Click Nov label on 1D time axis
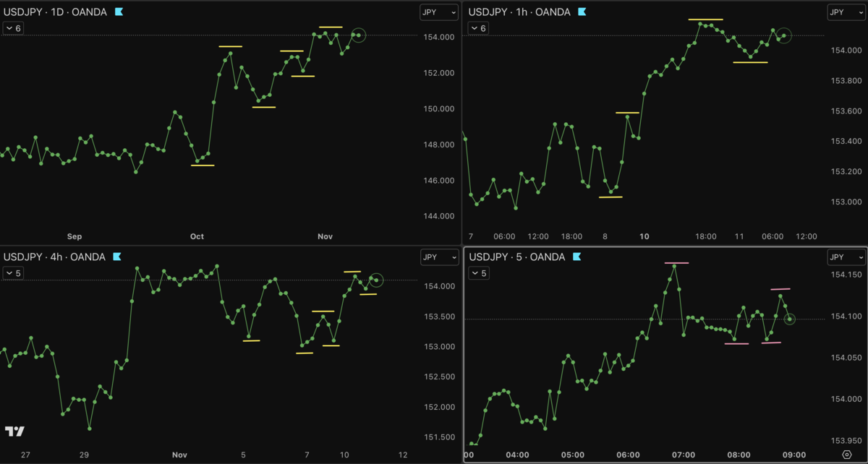Viewport: 868px width, 464px height. coord(325,236)
